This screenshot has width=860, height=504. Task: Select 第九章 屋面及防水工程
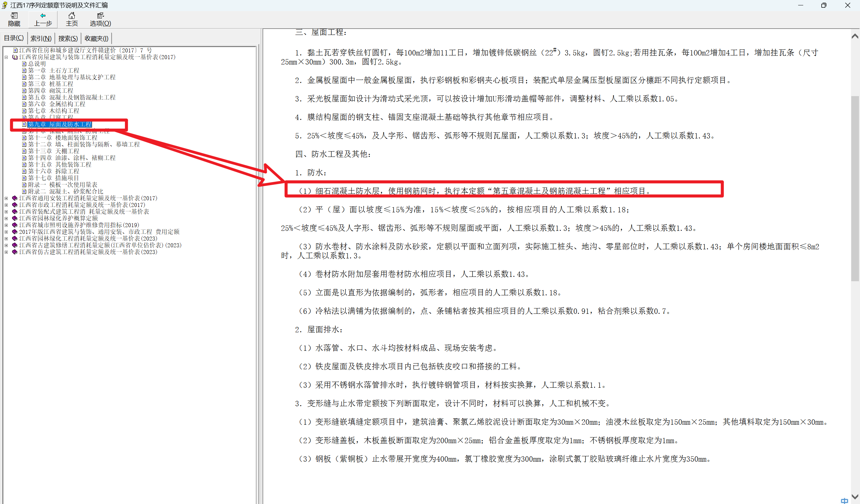point(60,125)
